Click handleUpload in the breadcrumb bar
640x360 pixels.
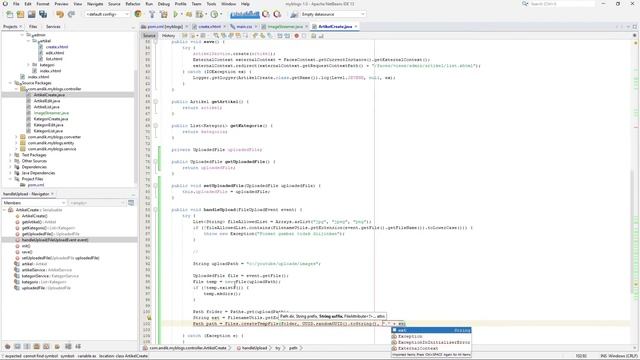point(254,348)
